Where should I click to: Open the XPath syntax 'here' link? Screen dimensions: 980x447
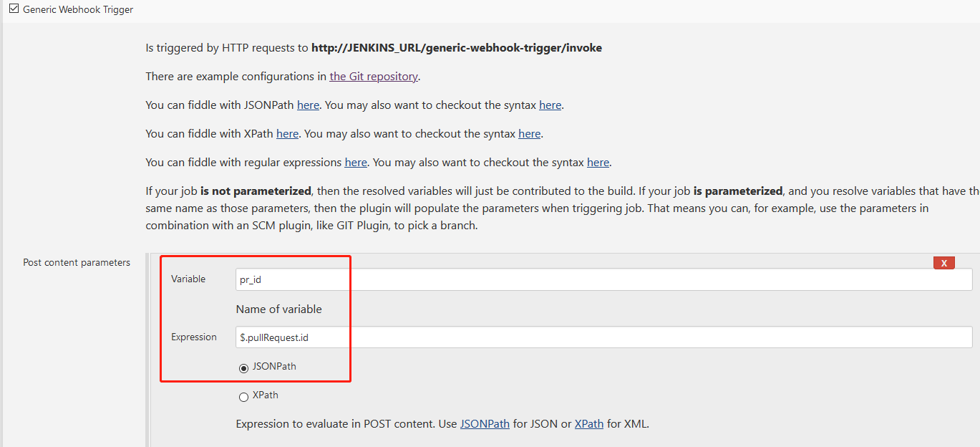pyautogui.click(x=529, y=133)
